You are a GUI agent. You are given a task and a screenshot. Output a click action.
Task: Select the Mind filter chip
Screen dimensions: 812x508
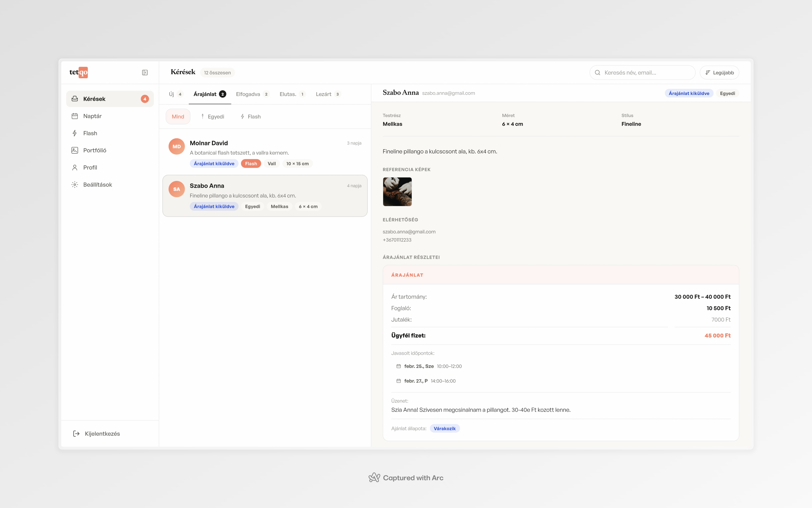(178, 117)
